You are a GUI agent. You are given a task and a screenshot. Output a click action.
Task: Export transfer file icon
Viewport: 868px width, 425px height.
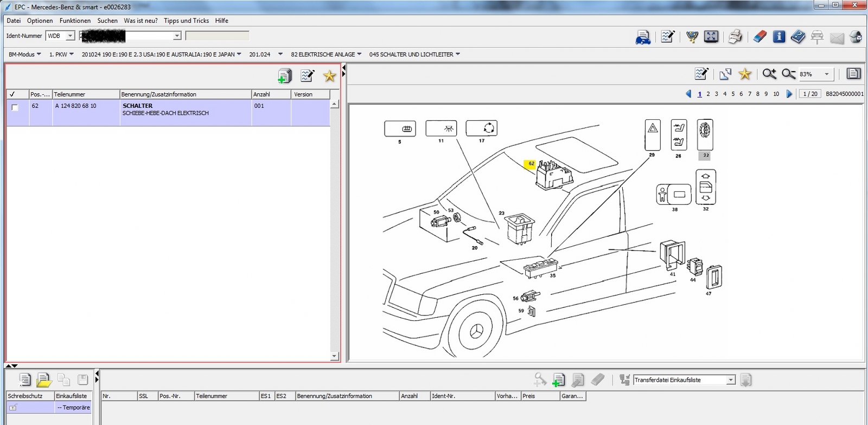pyautogui.click(x=746, y=380)
